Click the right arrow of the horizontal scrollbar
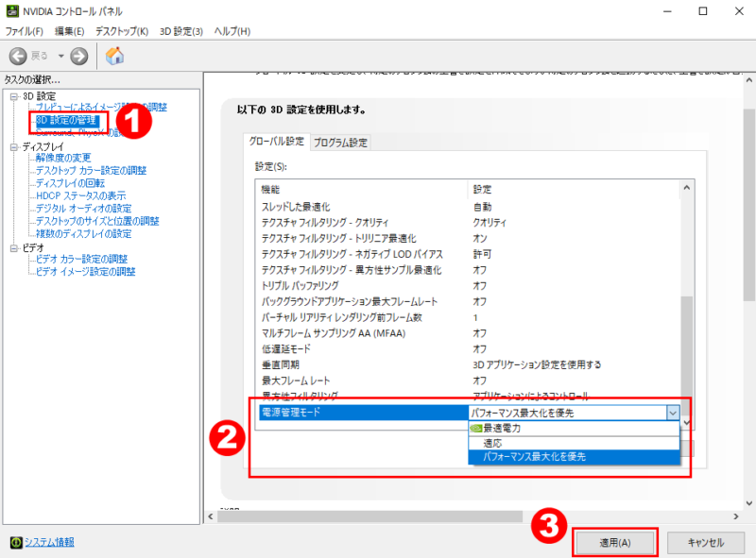 (x=736, y=516)
